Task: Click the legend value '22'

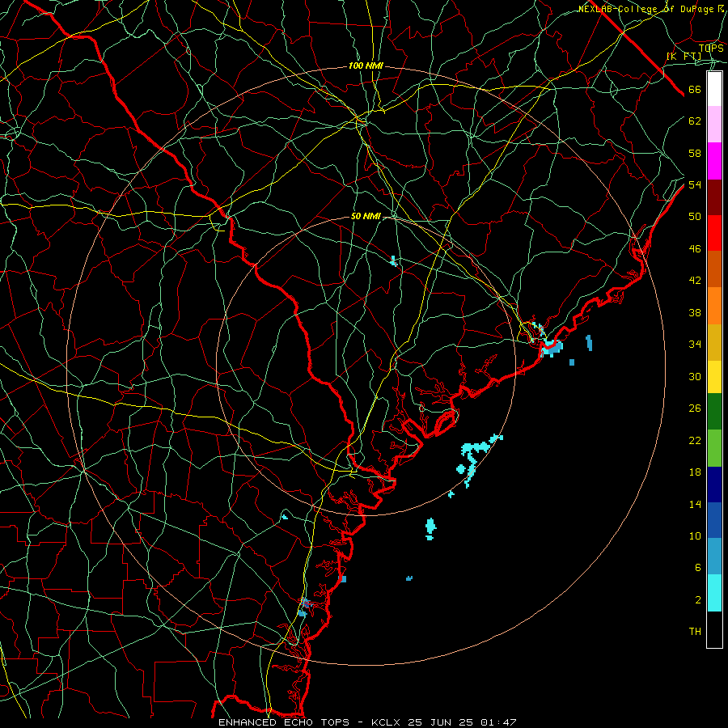Action: [695, 440]
